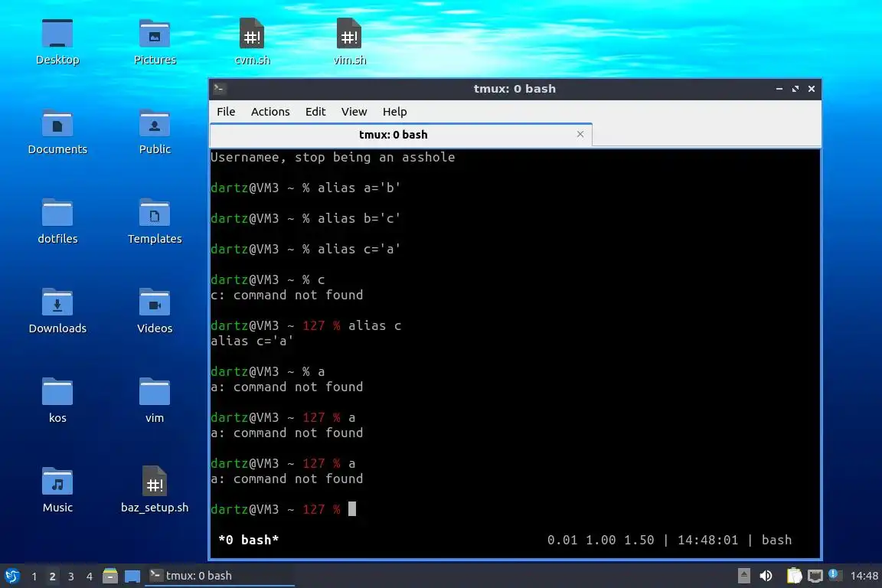Image resolution: width=882 pixels, height=588 pixels.
Task: Open the Public folder icon
Action: coord(155,132)
